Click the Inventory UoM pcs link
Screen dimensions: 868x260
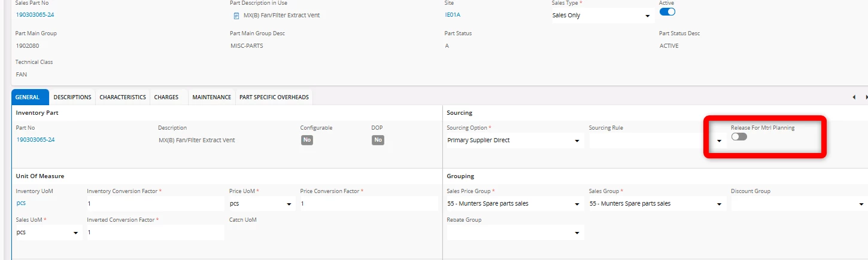[21, 203]
